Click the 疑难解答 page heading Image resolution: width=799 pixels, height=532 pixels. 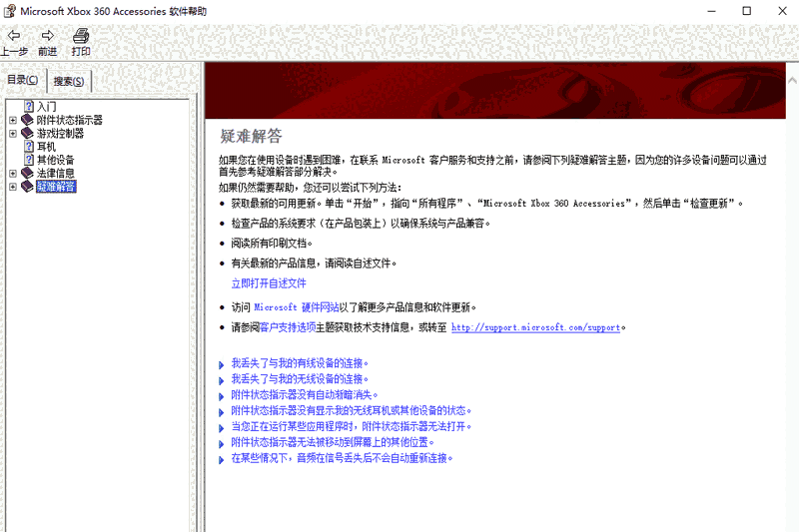tap(251, 136)
